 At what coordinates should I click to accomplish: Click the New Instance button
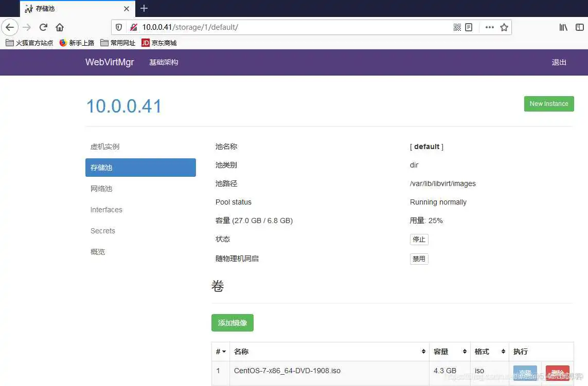point(548,103)
